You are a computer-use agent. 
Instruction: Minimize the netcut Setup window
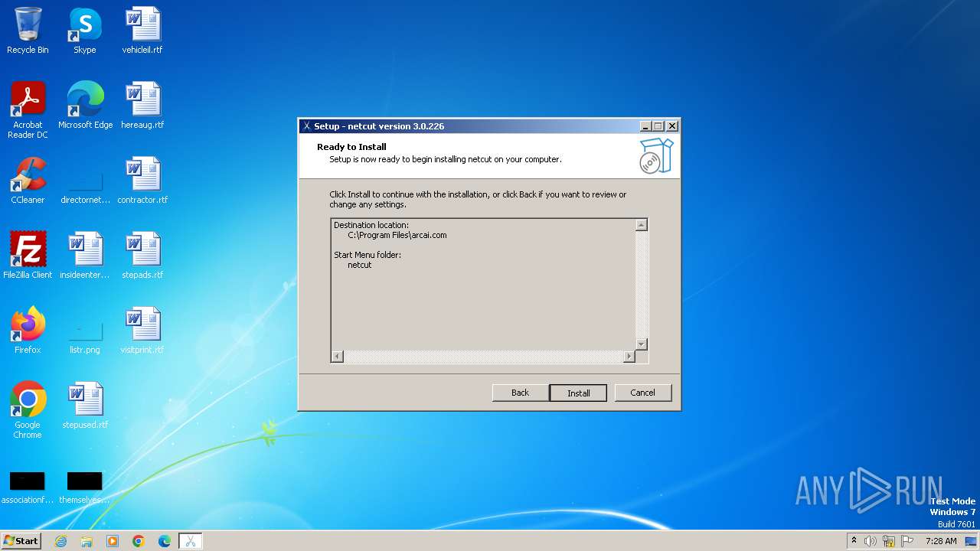[645, 126]
